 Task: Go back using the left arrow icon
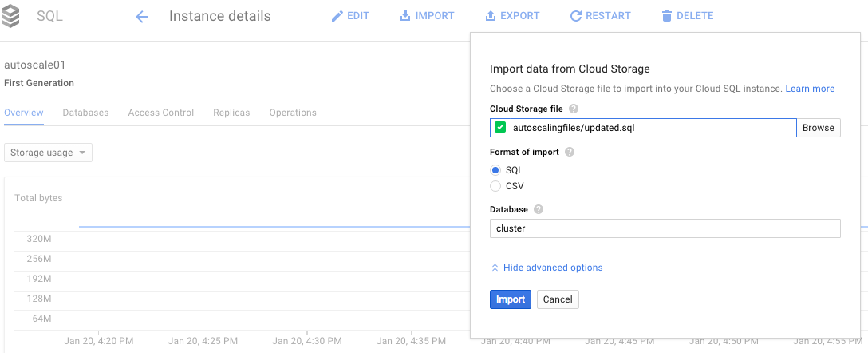click(142, 17)
